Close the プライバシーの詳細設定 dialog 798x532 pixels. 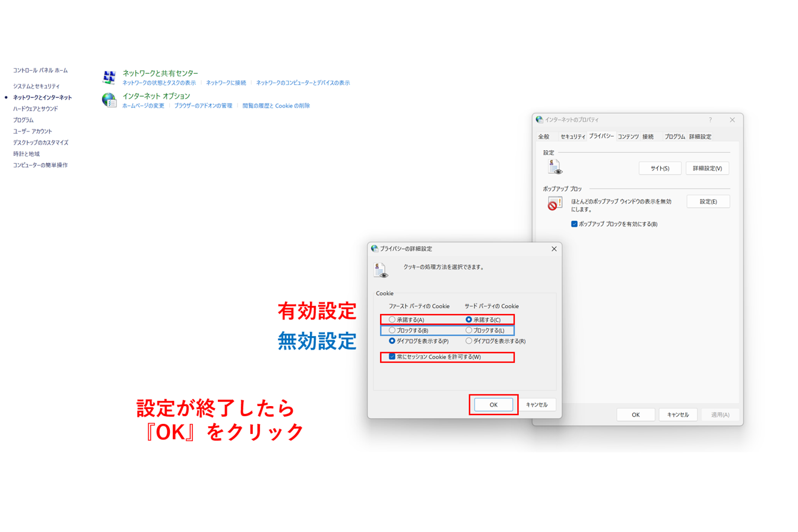coord(554,248)
